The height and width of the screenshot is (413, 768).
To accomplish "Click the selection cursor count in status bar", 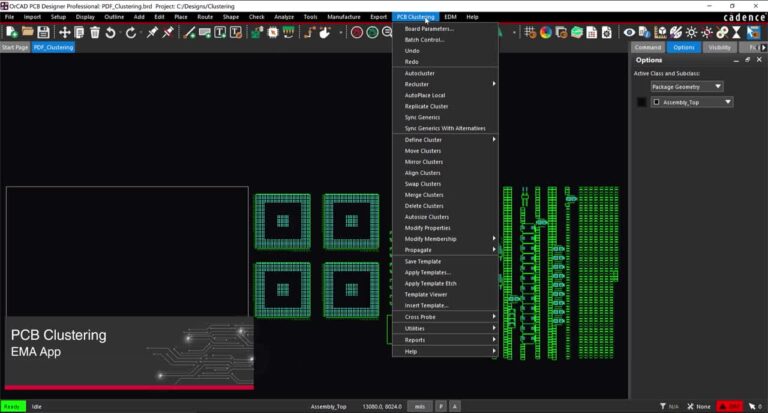I will tap(755, 406).
